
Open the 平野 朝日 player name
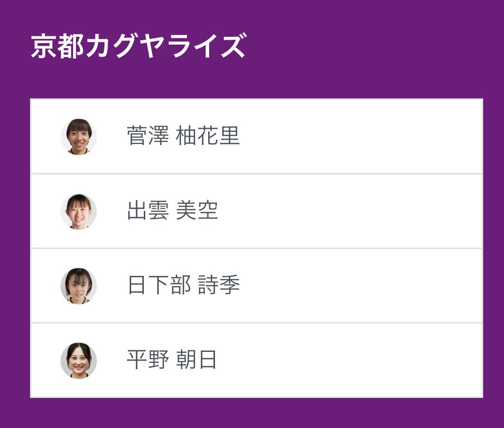coord(171,360)
